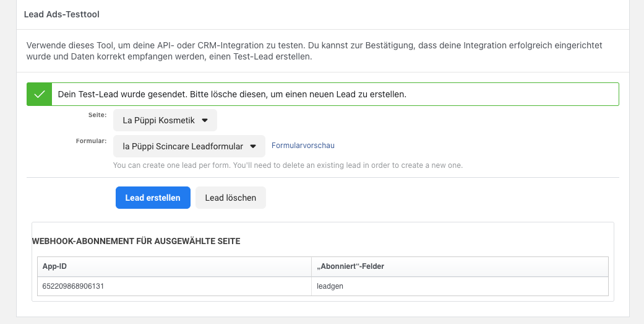
Task: Click the Webhook-Abonnement section heading
Action: click(136, 242)
